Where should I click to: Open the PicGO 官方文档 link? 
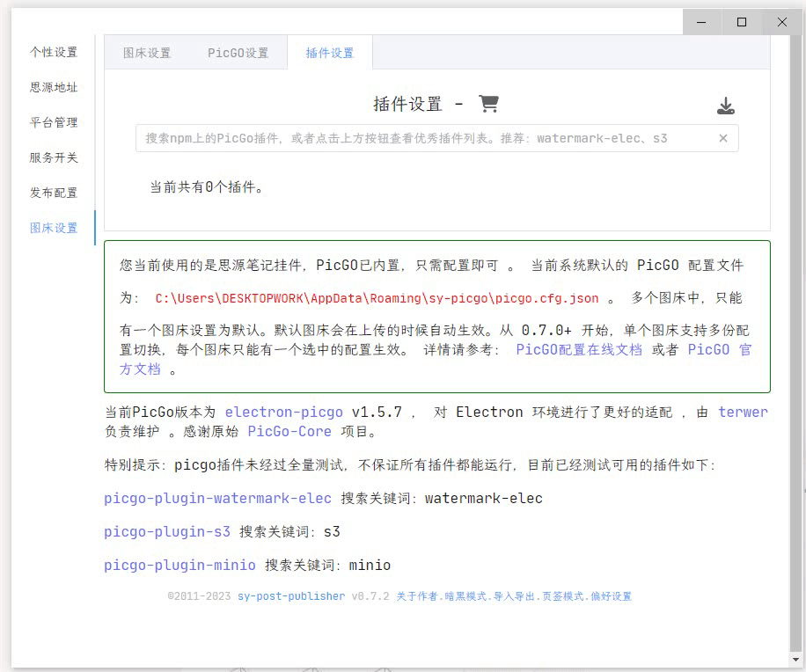[720, 350]
